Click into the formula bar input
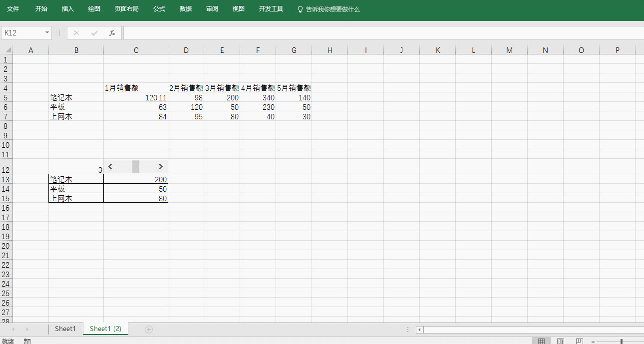The image size is (644, 344). coord(383,33)
